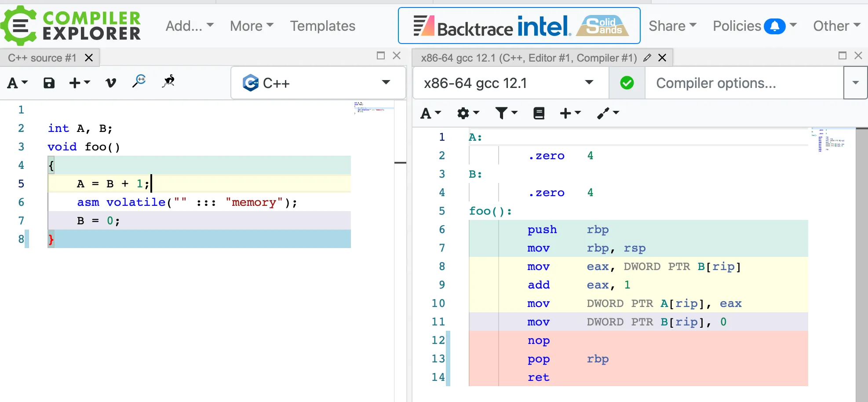The height and width of the screenshot is (402, 868).
Task: Click the Policies notification bell icon
Action: click(x=774, y=26)
